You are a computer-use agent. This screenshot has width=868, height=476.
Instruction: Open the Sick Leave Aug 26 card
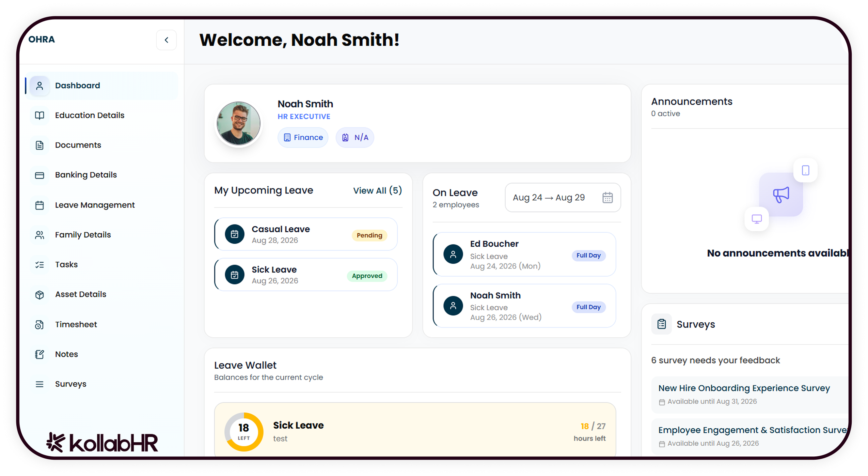click(306, 275)
